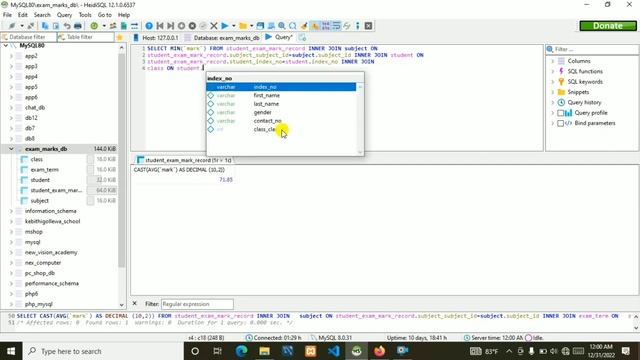Click the Insert row icon
Image resolution: width=640 pixels, height=360 pixels.
[182, 26]
